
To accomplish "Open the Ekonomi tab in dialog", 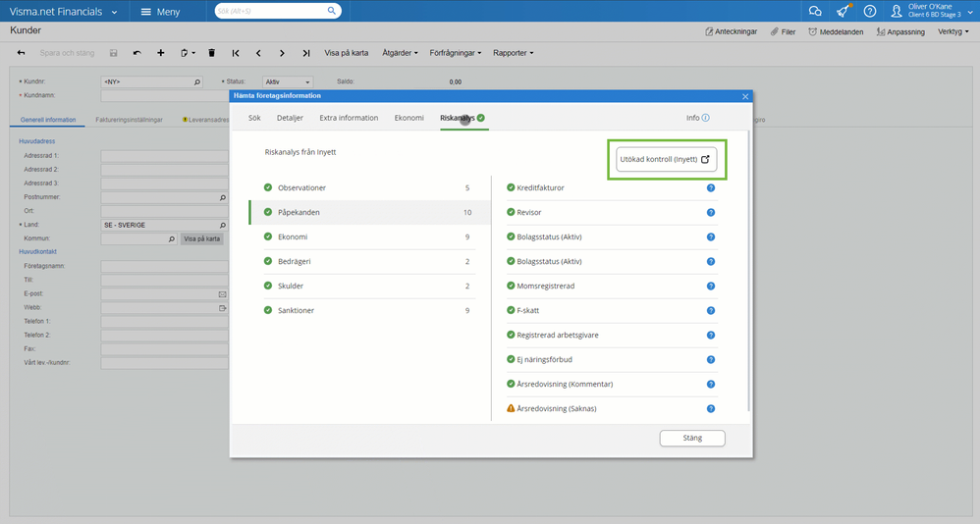I will [408, 118].
